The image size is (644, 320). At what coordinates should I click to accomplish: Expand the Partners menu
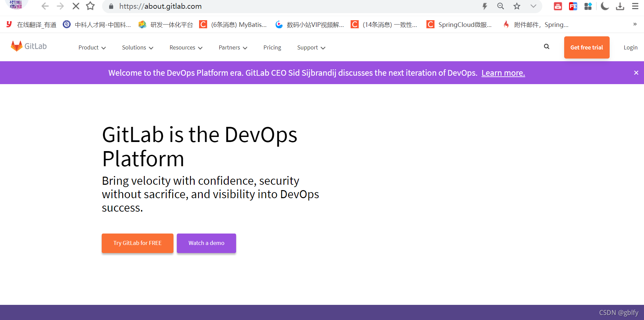pyautogui.click(x=233, y=47)
